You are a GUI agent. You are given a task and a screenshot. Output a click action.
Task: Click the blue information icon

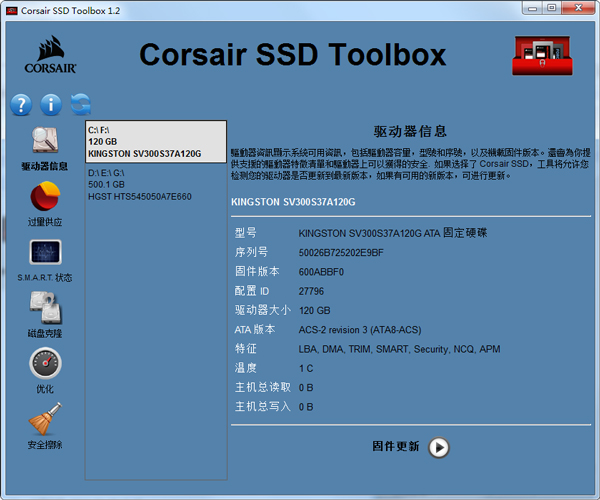51,104
